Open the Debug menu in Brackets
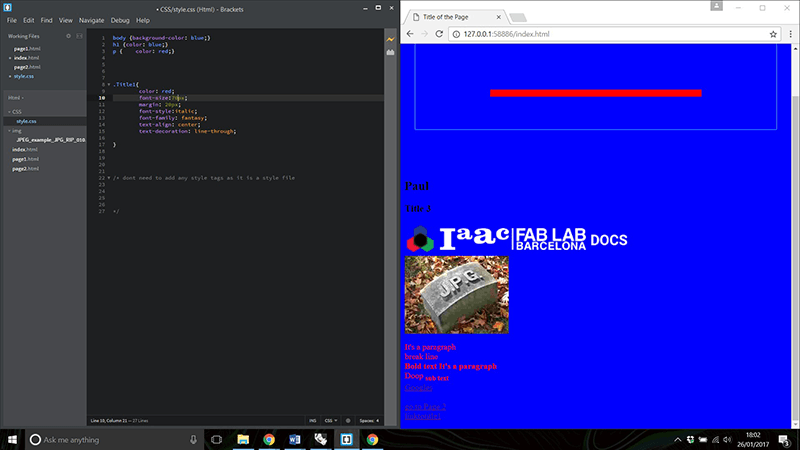The width and height of the screenshot is (800, 450). [x=120, y=20]
